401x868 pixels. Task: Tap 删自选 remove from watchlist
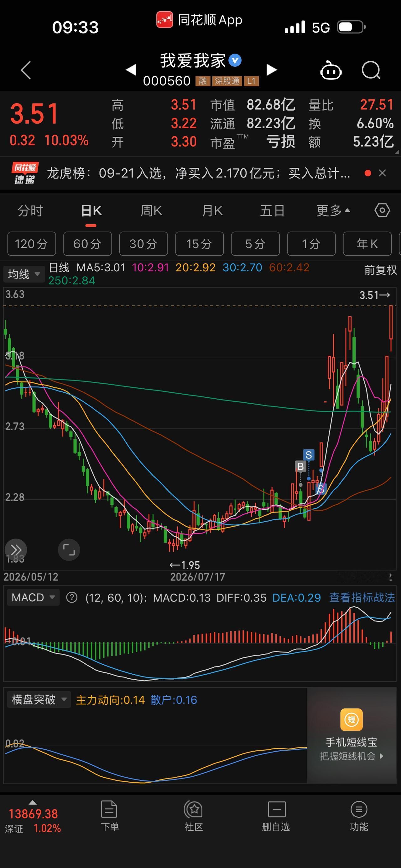276,816
